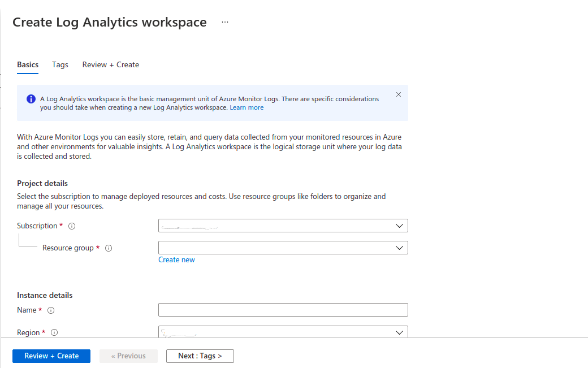The width and height of the screenshot is (588, 368).
Task: Dismiss the Log Analytics info banner
Action: [399, 94]
